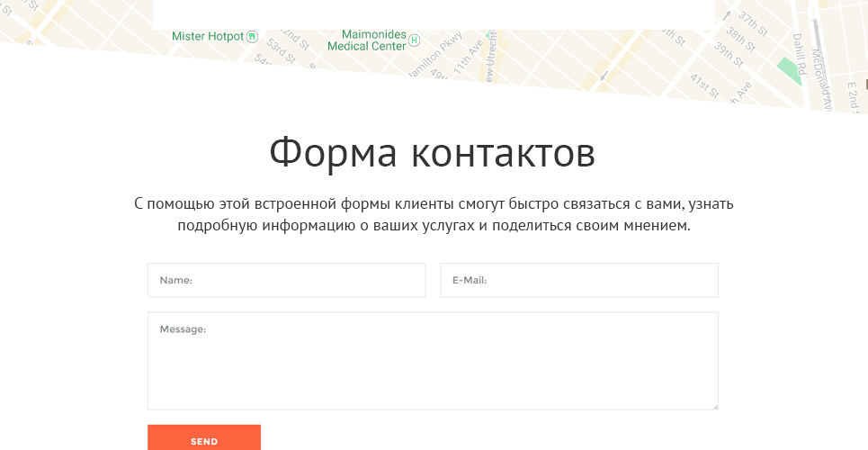Click the Maimonides Medical Center hospital icon
The image size is (868, 450).
[x=414, y=40]
